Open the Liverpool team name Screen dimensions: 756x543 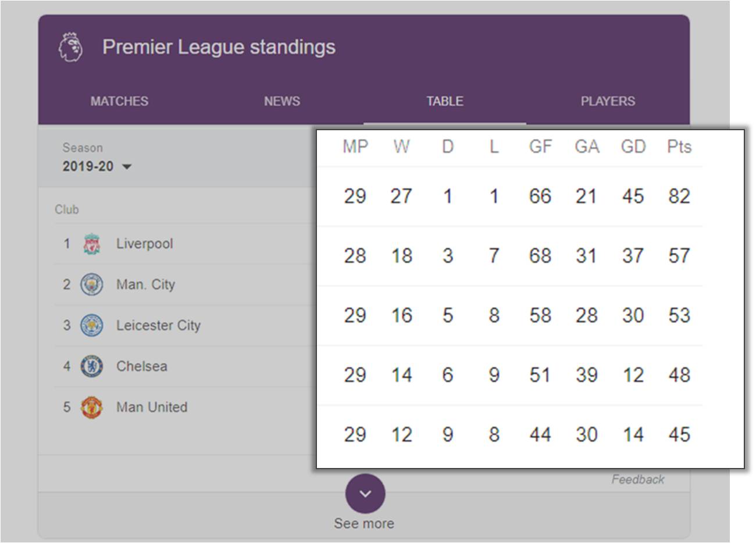pos(144,244)
